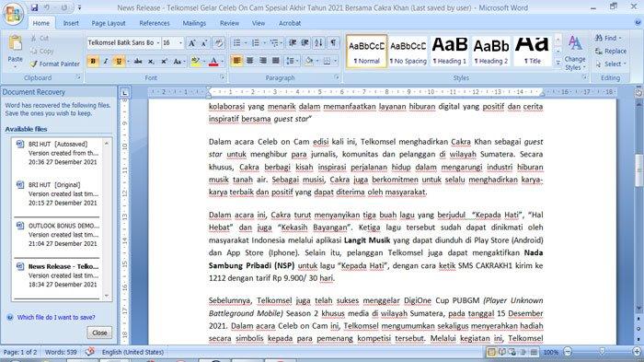Open the Mailings tab
The width and height of the screenshot is (644, 362).
click(194, 23)
